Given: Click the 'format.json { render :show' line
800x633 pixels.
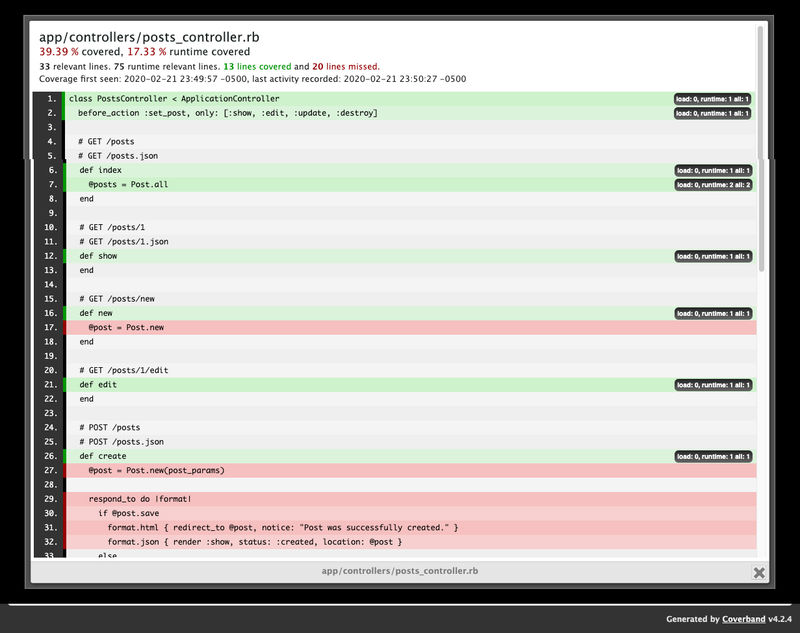Looking at the screenshot, I should click(x=410, y=541).
